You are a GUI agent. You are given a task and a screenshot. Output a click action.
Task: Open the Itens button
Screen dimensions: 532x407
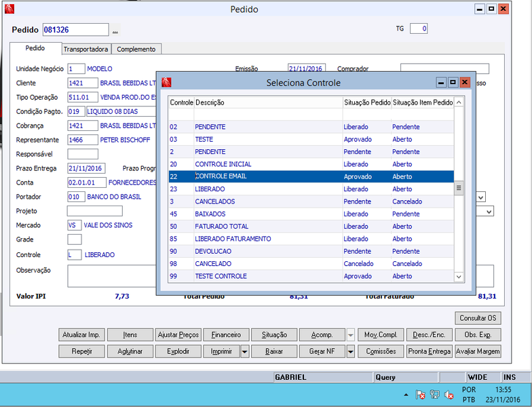tap(130, 335)
